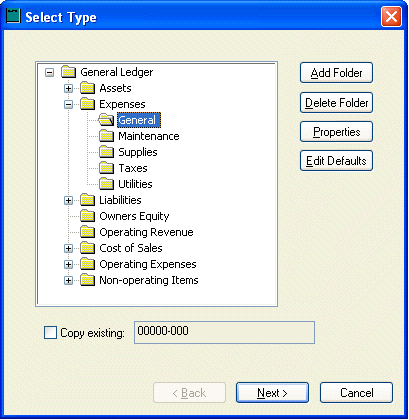409x420 pixels.
Task: Expand the Cost of Sales node
Action: point(68,248)
